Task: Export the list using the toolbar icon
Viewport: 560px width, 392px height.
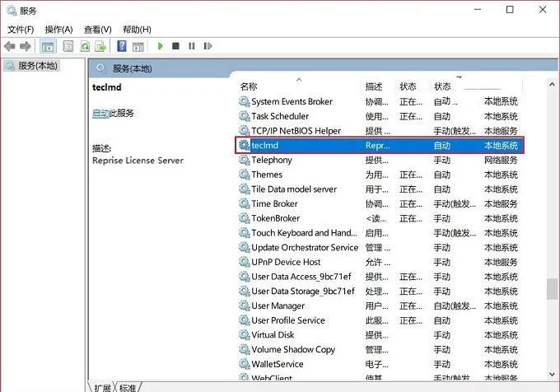Action: coord(100,46)
